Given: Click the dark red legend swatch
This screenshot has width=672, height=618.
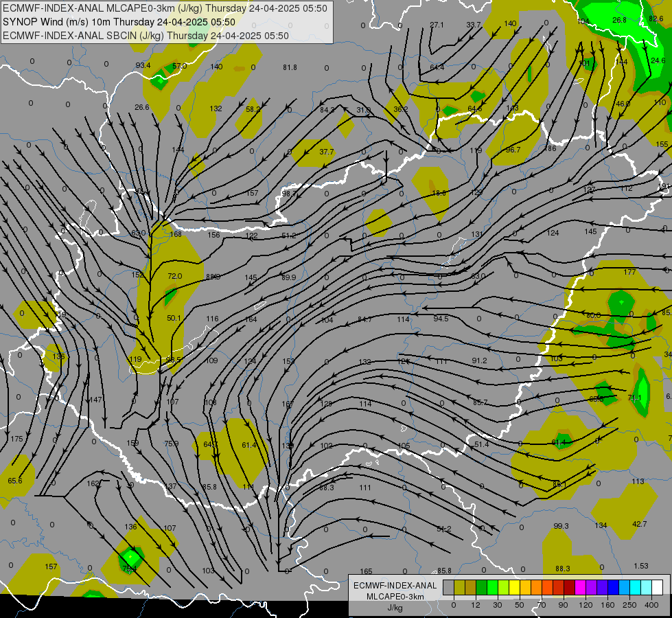Looking at the screenshot, I should pyautogui.click(x=570, y=587).
